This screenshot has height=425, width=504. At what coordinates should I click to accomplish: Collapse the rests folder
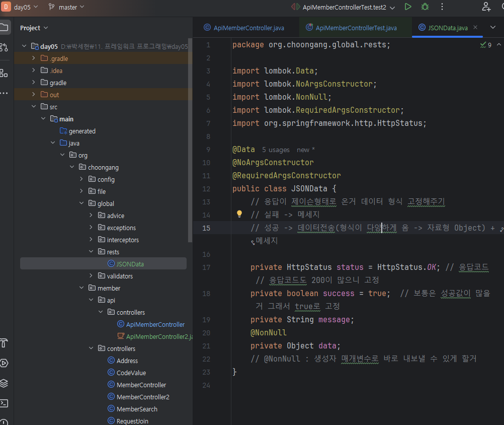91,252
